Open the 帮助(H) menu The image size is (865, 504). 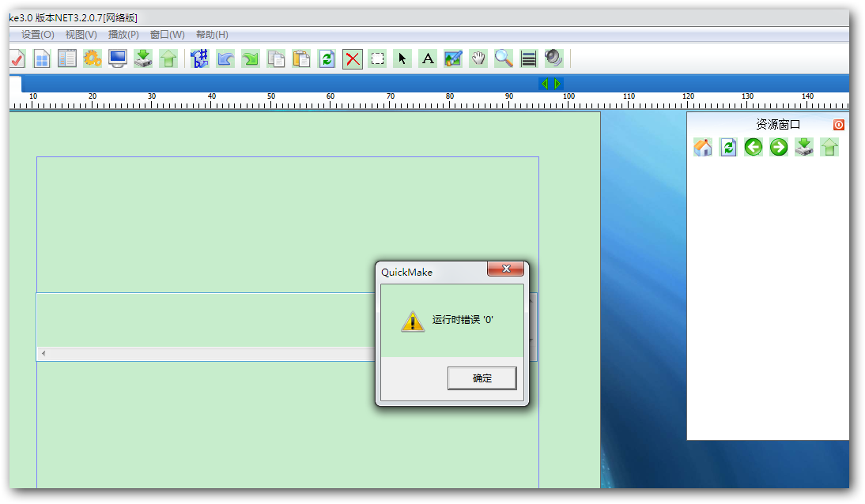coord(212,35)
